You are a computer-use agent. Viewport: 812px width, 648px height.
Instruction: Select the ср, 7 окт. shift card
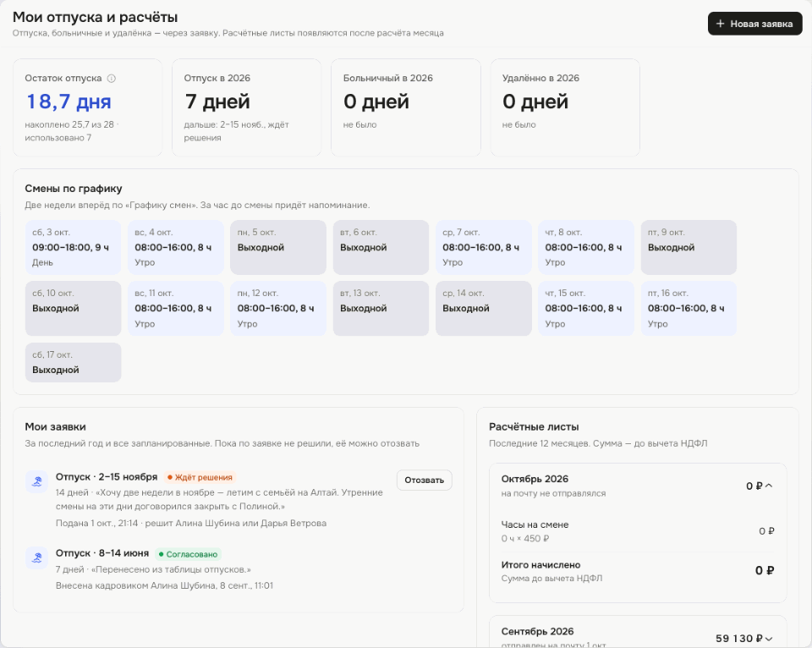(x=483, y=248)
